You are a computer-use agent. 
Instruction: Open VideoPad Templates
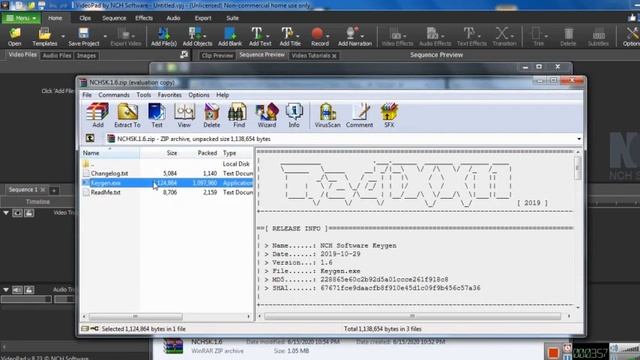pyautogui.click(x=44, y=36)
